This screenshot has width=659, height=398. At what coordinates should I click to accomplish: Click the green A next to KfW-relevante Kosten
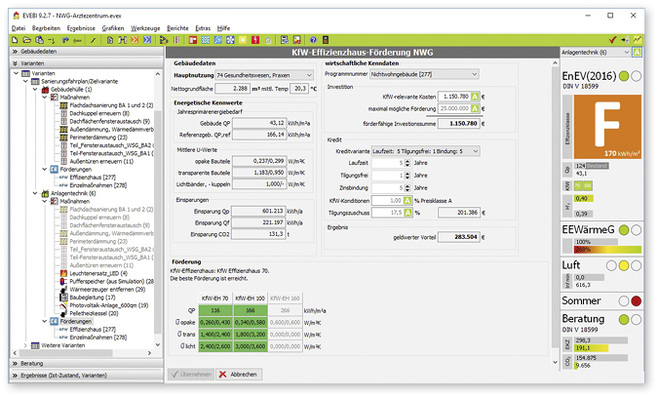click(475, 97)
